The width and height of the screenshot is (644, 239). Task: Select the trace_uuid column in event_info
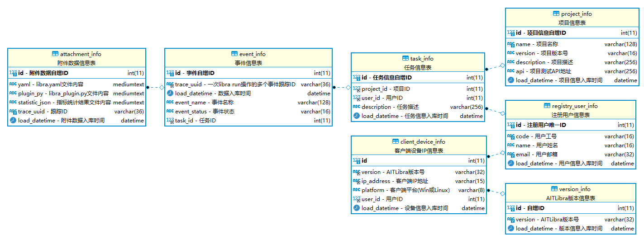tap(248, 84)
